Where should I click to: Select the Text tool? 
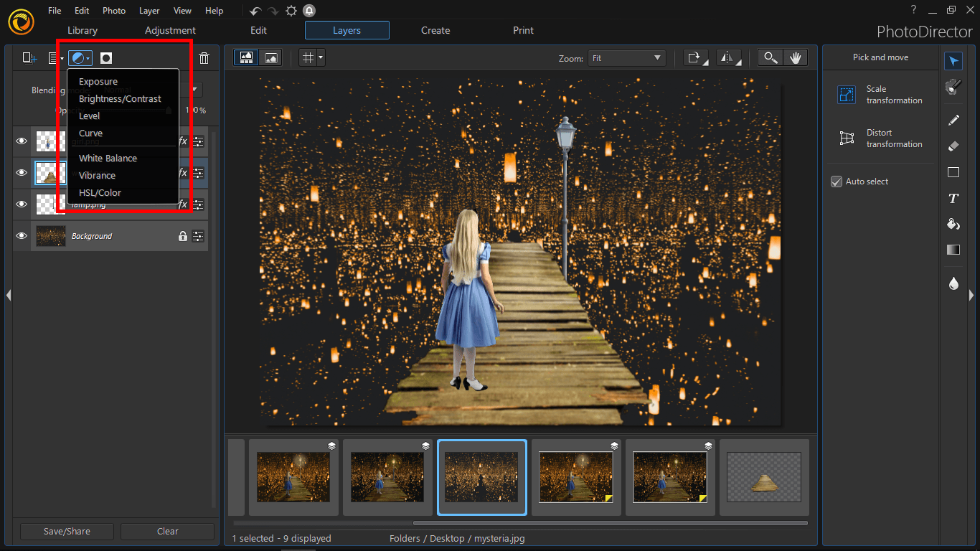click(953, 198)
